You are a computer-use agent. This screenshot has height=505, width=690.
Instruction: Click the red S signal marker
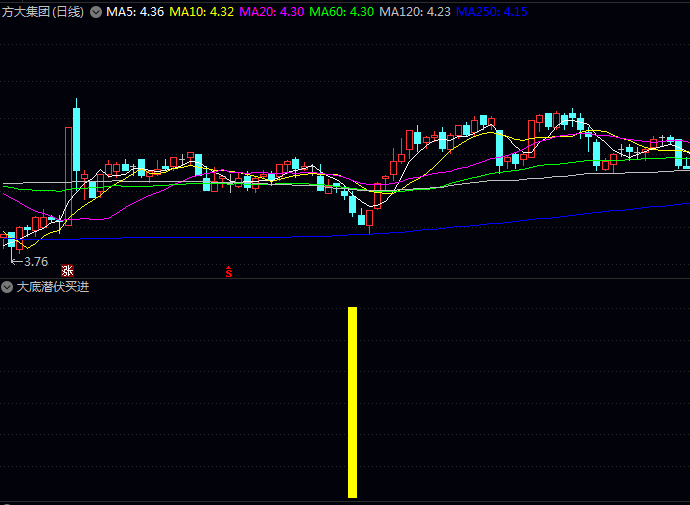[x=229, y=272]
